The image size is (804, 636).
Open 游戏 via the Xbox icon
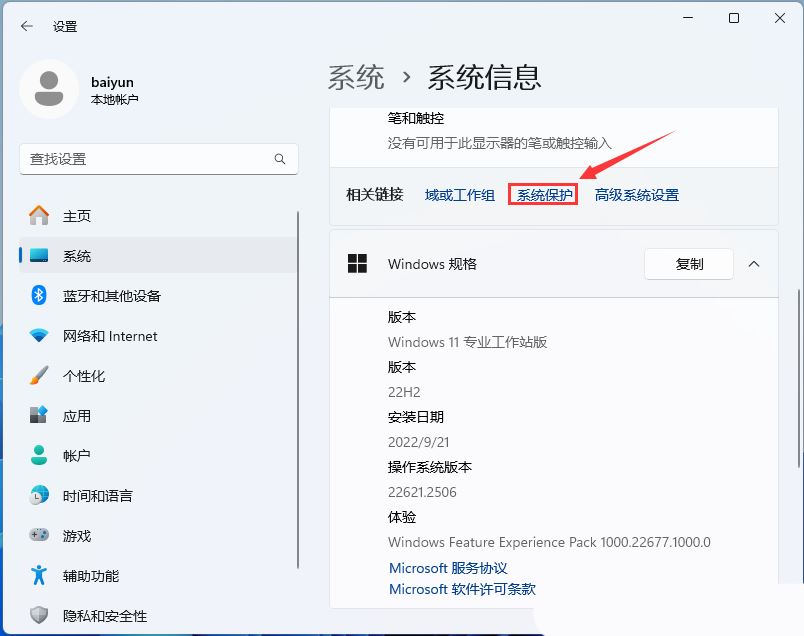tap(37, 536)
